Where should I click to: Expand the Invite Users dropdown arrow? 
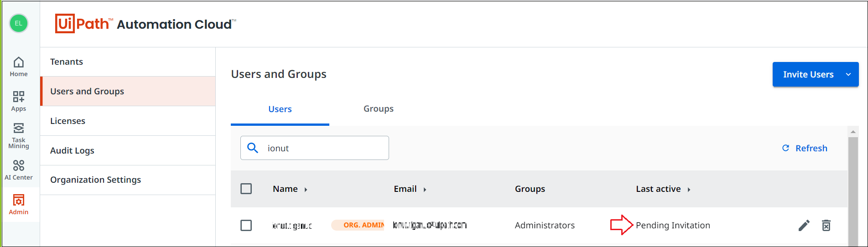tap(848, 74)
